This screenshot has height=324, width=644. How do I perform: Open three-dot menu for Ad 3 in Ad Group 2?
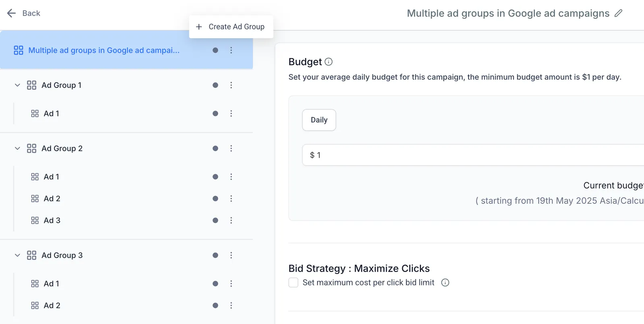pos(231,221)
